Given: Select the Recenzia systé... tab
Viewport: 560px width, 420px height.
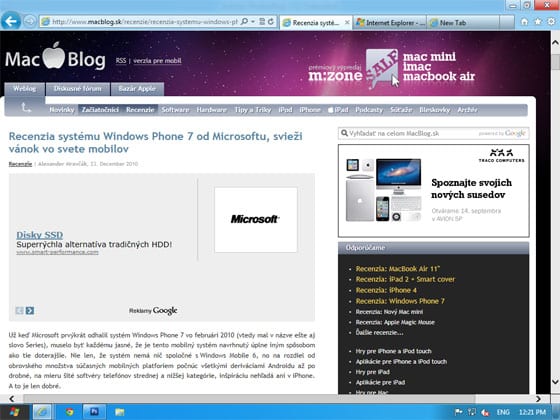Looking at the screenshot, I should [x=316, y=22].
